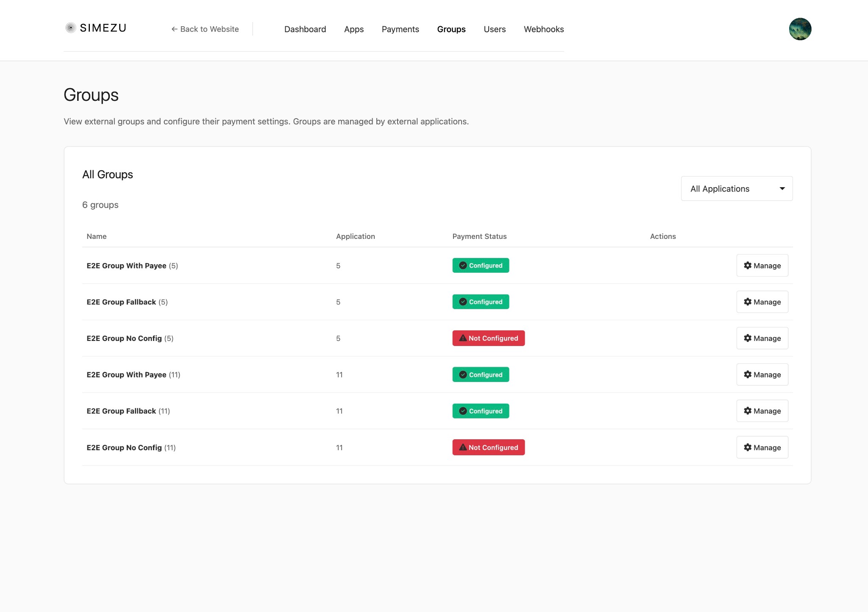Click warning icon on E2E Group No Config (11)
Viewport: 868px width, 612px height.
pos(463,447)
